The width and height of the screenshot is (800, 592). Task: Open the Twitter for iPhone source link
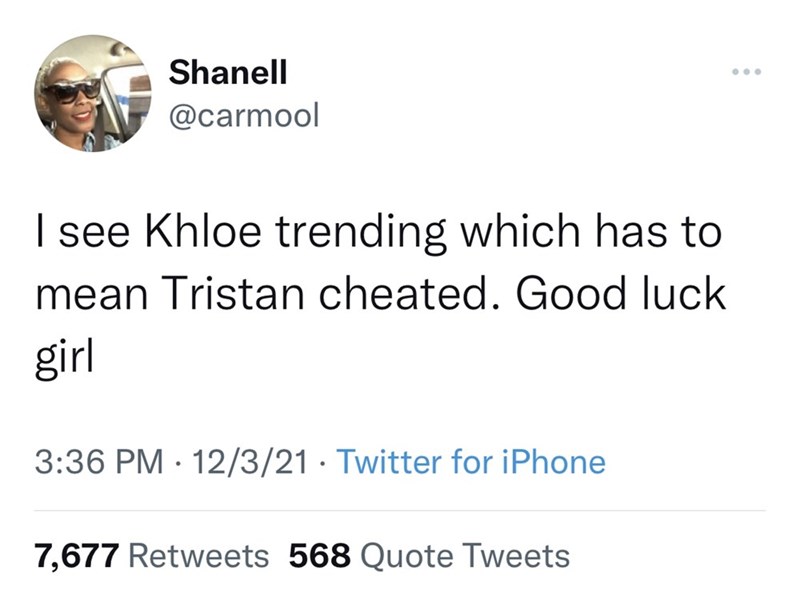coord(470,463)
